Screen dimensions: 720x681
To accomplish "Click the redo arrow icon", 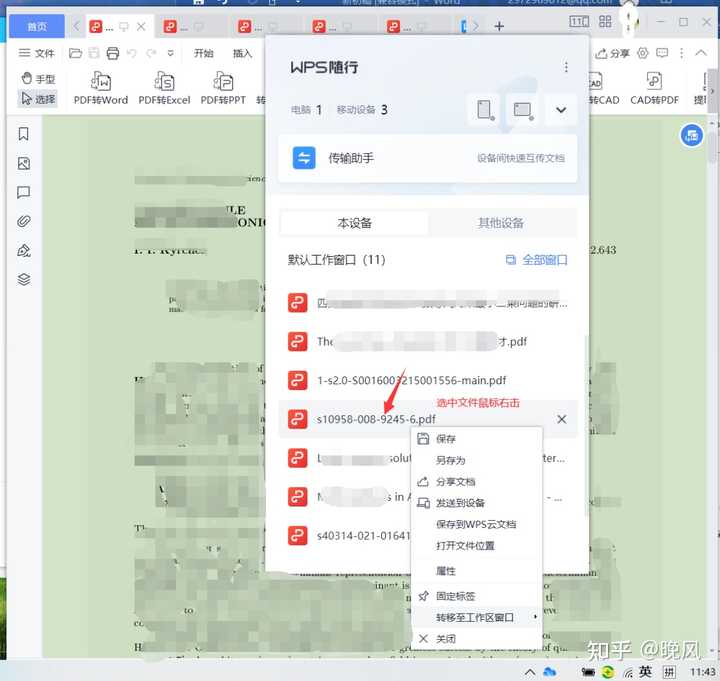I will pyautogui.click(x=151, y=53).
